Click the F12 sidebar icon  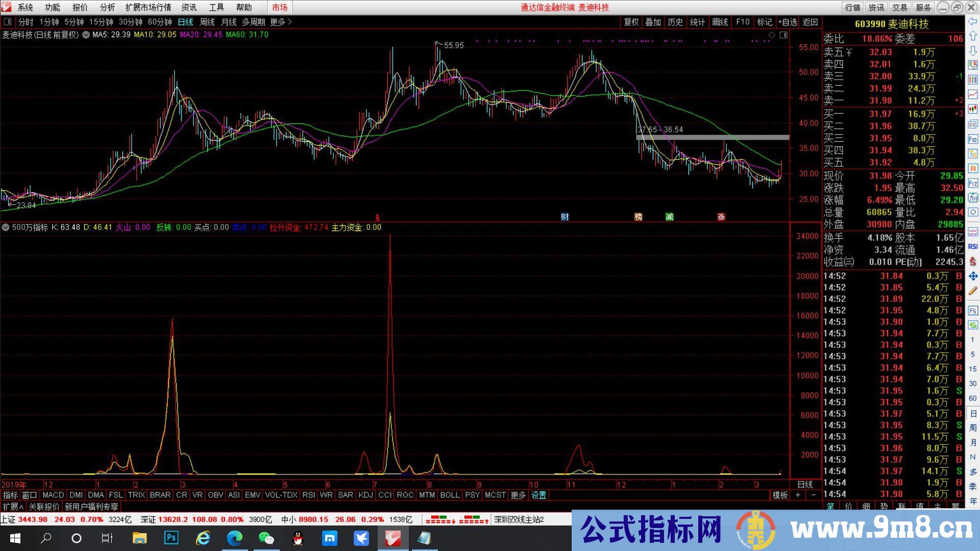[973, 183]
